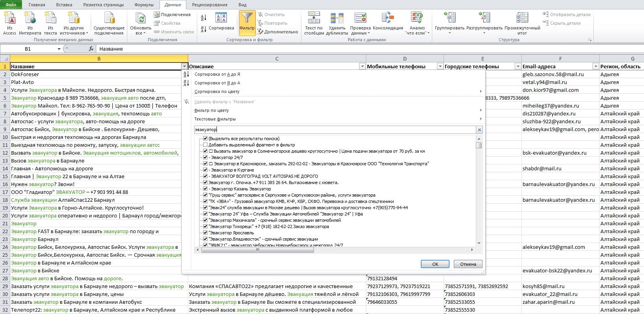644x314 pixels.
Task: Click search field containing эвакуатор
Action: [x=335, y=130]
